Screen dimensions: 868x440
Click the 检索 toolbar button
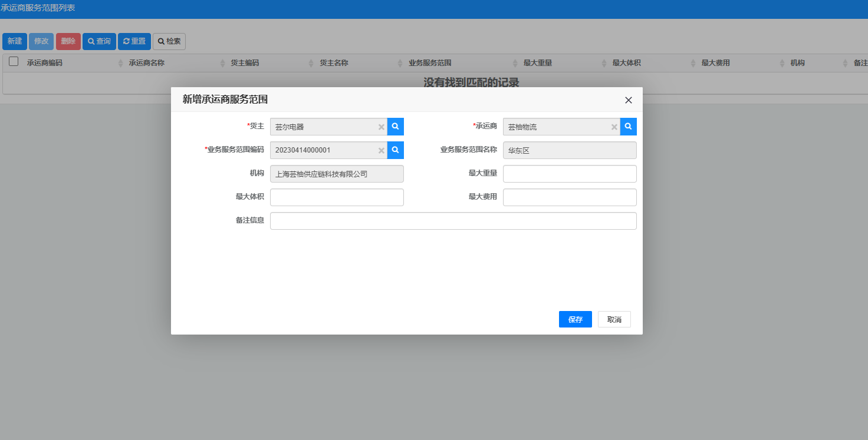point(169,41)
